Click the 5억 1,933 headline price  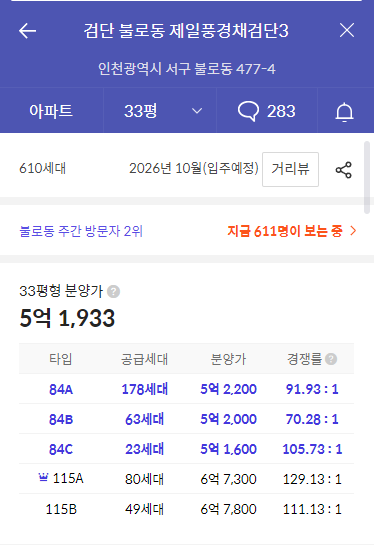tap(67, 318)
